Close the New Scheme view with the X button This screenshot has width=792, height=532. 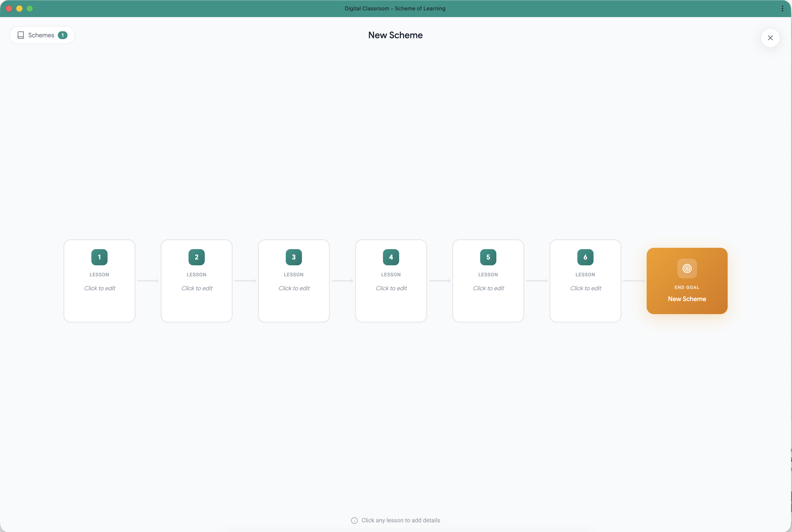click(770, 38)
